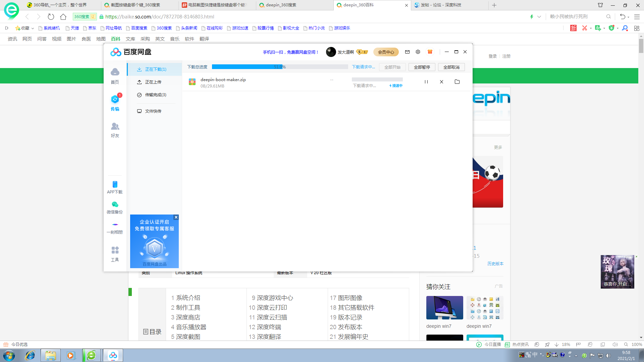
Task: Switch to the 截图按键盘哪个键_360搜索 browser tab
Action: pyautogui.click(x=140, y=5)
